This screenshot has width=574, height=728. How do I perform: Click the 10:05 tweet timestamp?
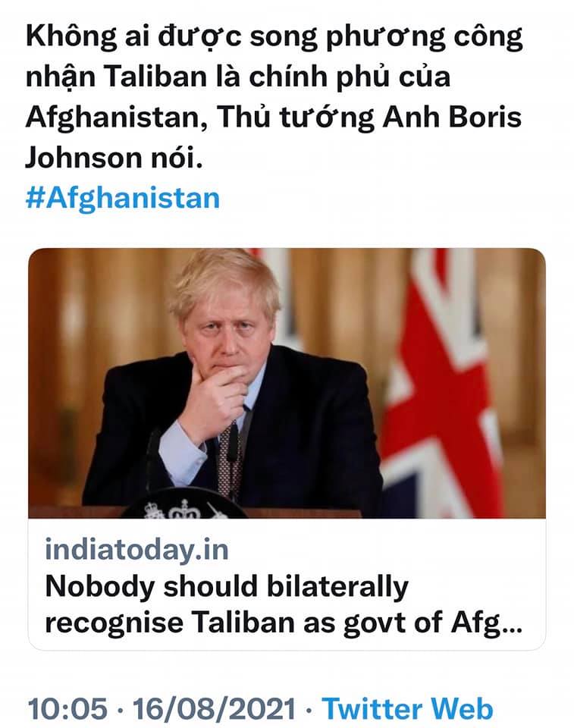point(67,708)
